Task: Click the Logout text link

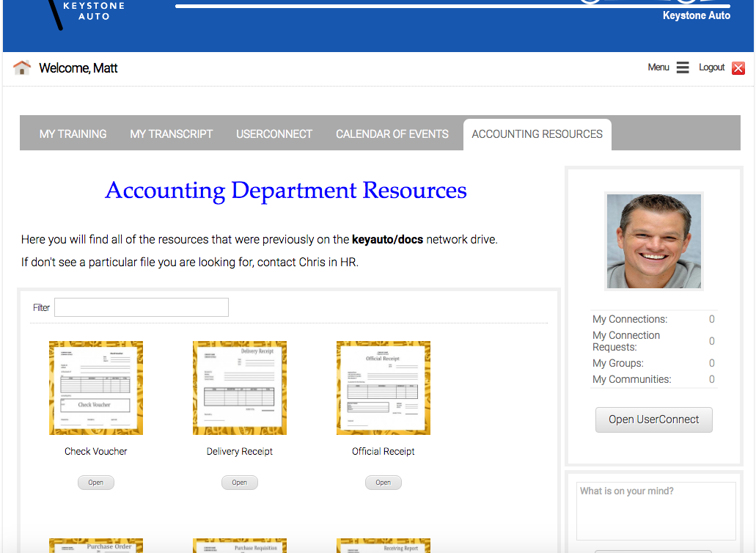Action: click(x=712, y=67)
